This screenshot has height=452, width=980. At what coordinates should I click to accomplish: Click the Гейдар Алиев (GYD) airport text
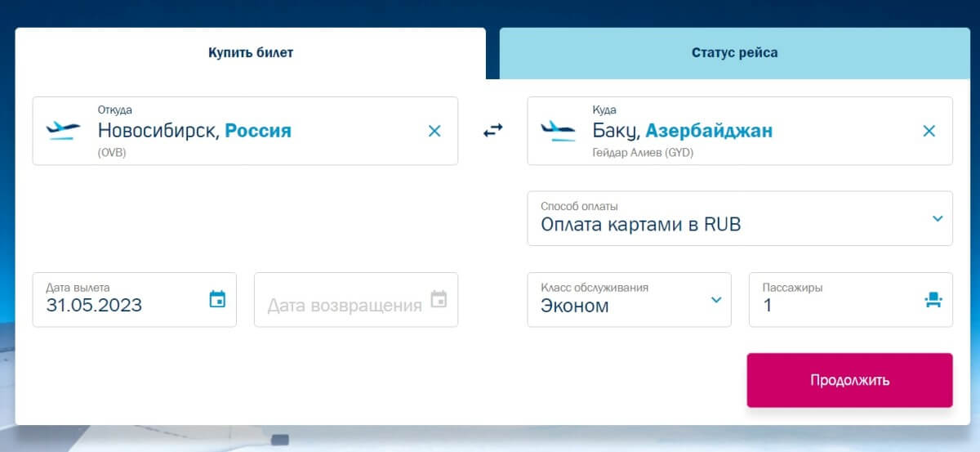[x=643, y=152]
